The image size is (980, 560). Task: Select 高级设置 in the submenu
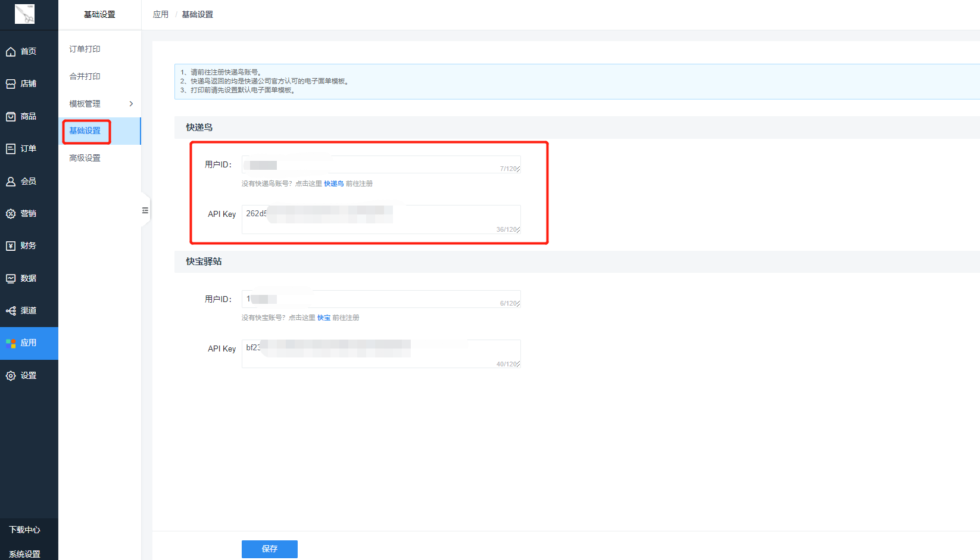[85, 158]
